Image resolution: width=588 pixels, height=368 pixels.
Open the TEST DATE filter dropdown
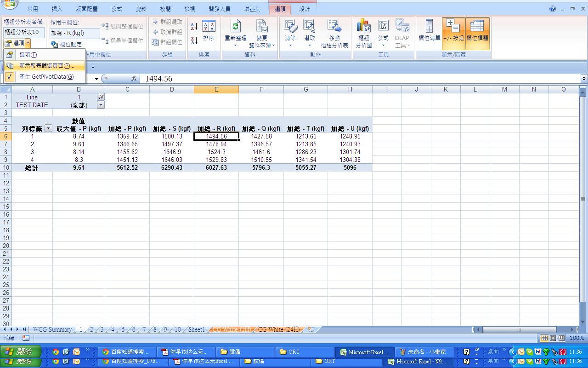pos(101,105)
